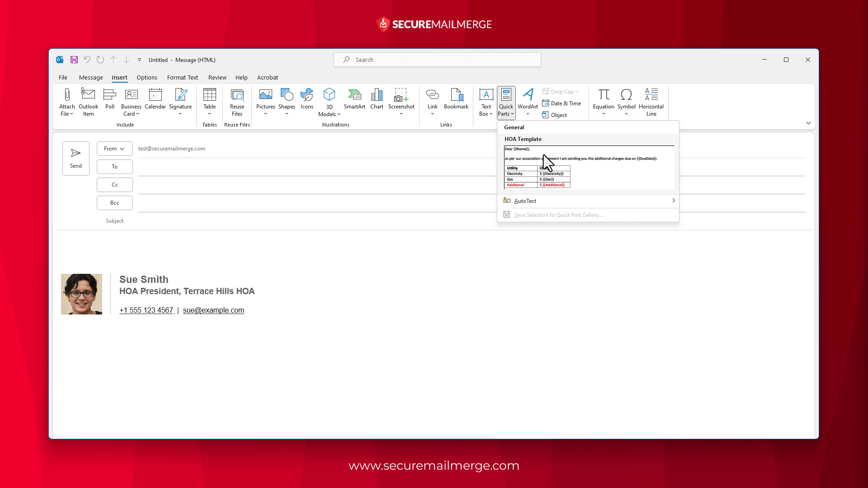The width and height of the screenshot is (868, 488).
Task: Click the Insert ribbon tab
Action: 119,77
